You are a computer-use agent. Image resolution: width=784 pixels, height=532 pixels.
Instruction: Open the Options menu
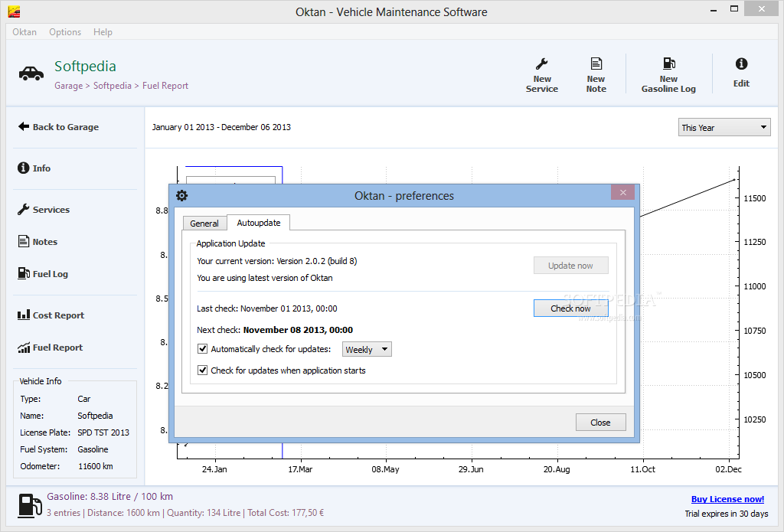(65, 32)
